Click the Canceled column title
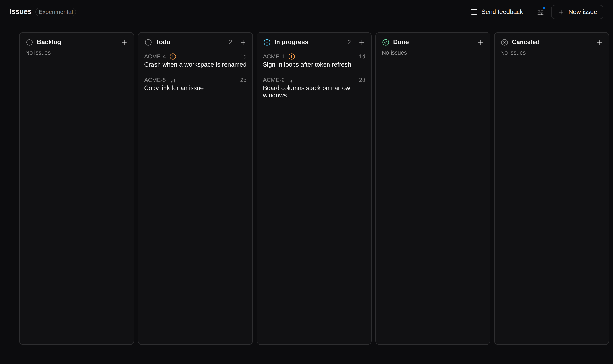613x364 pixels. [526, 42]
